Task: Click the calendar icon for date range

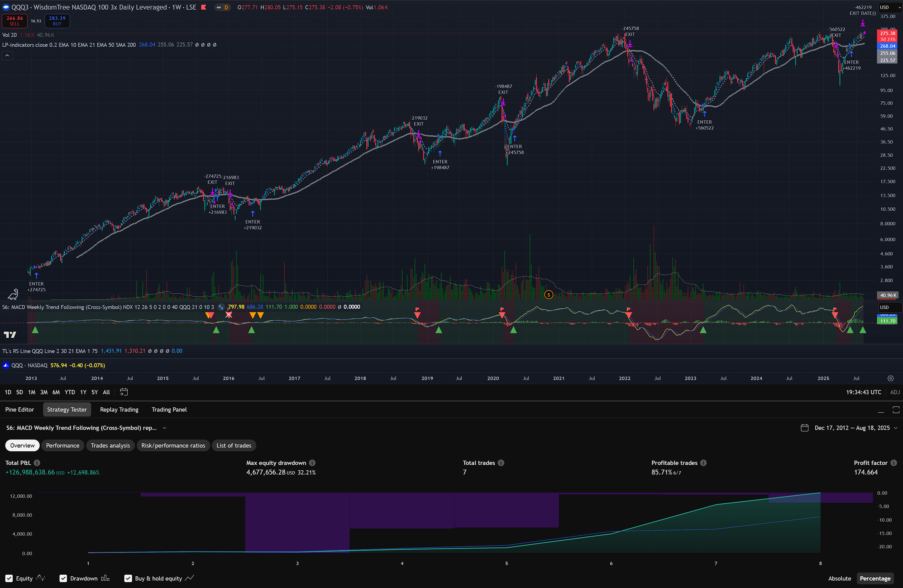Action: click(x=804, y=427)
